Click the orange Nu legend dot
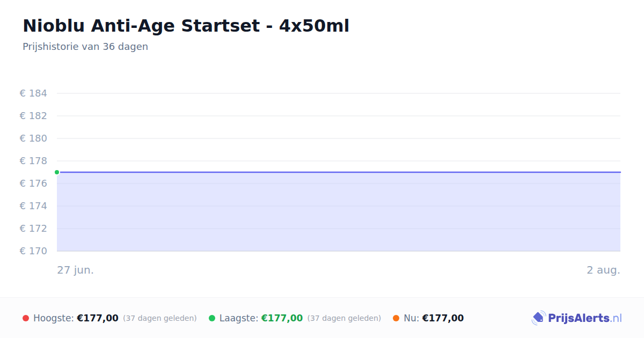The image size is (644, 338). pos(396,318)
